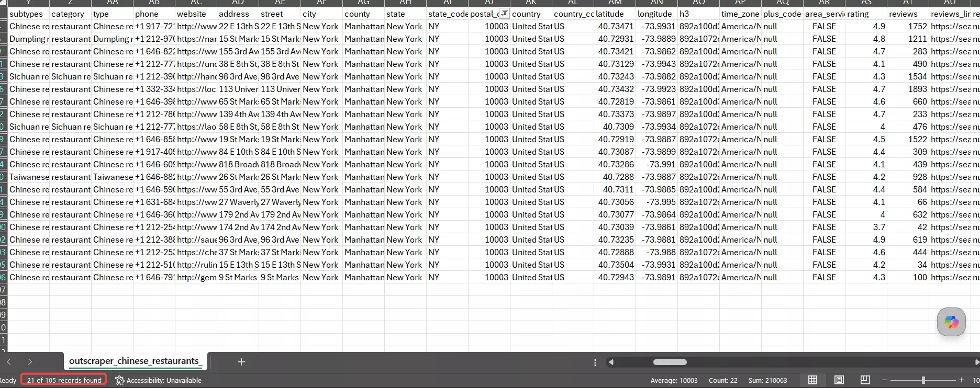Select the website cell http://gem
The width and height of the screenshot is (980, 388).
[196, 277]
